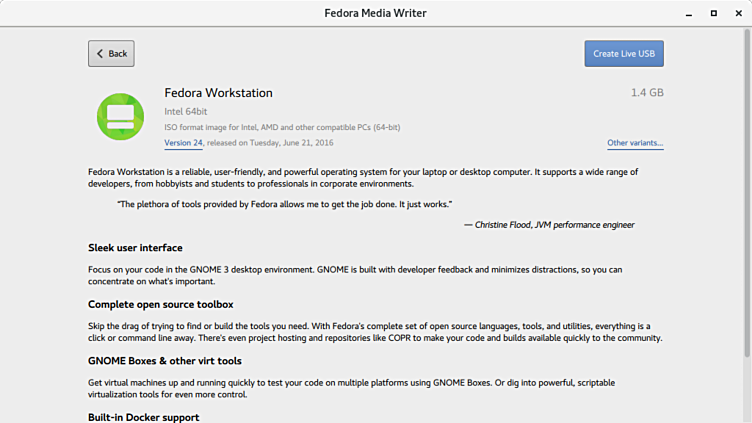Image resolution: width=752 pixels, height=423 pixels.
Task: Minimize the Fedora Media Writer window
Action: coord(690,14)
